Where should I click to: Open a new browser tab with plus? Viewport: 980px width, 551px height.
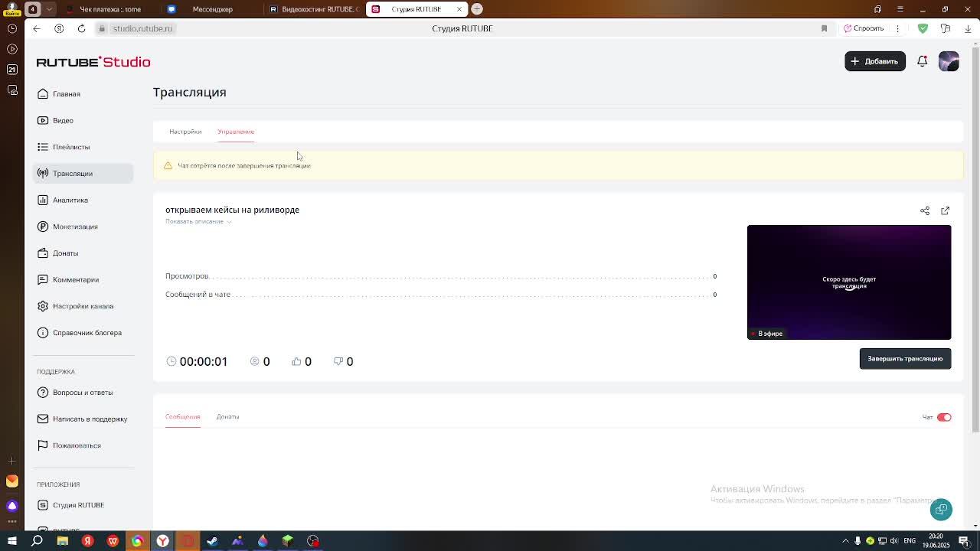pos(477,9)
